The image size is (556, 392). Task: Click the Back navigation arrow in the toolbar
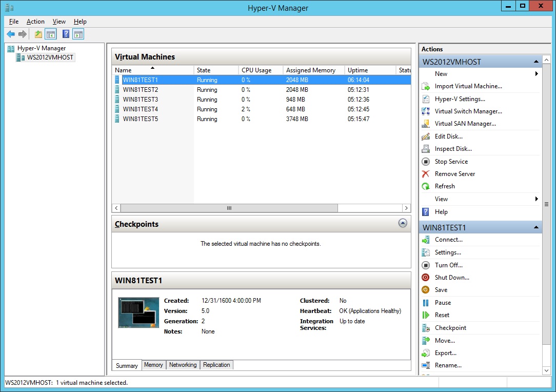11,34
